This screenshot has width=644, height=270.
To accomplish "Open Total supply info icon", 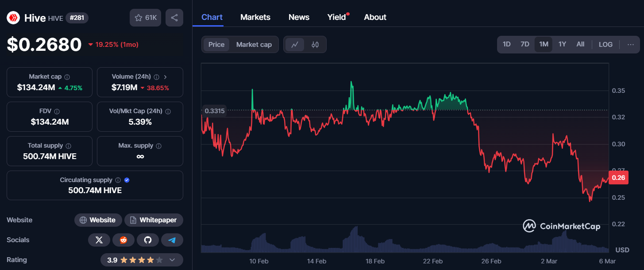I will (x=68, y=146).
